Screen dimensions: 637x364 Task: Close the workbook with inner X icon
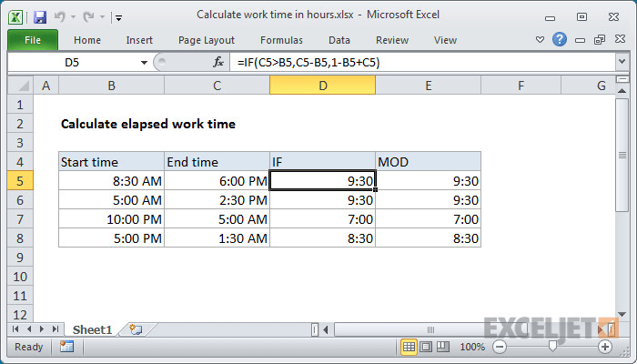(x=620, y=39)
